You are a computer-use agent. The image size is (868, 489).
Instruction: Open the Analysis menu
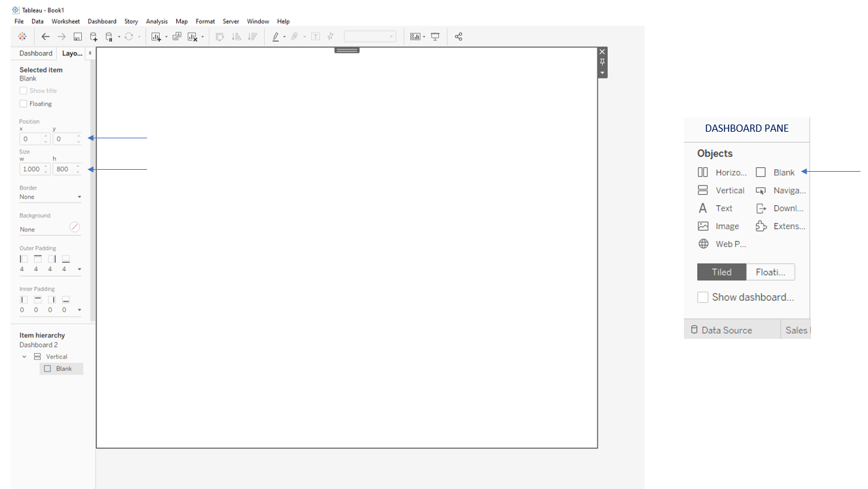point(157,22)
